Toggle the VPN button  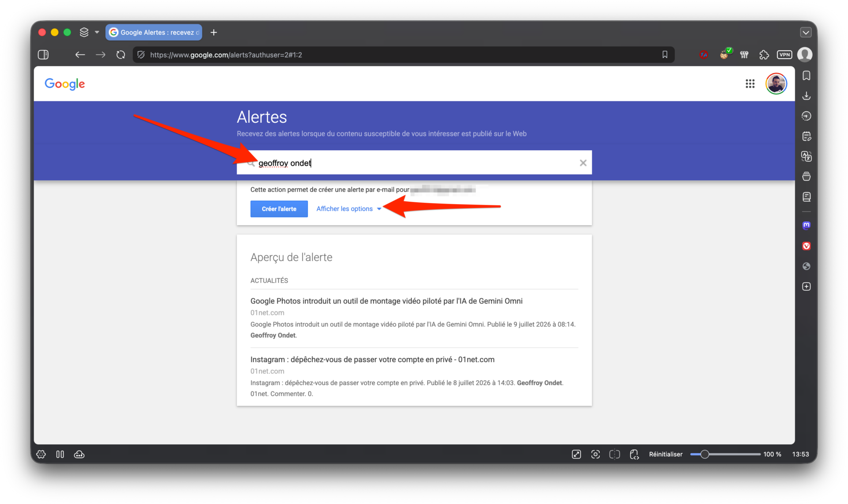click(x=784, y=55)
